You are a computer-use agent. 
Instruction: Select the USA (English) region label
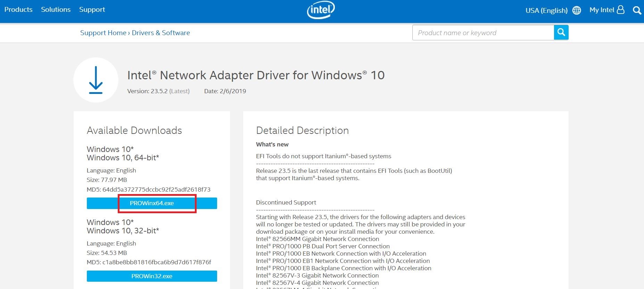pyautogui.click(x=546, y=10)
